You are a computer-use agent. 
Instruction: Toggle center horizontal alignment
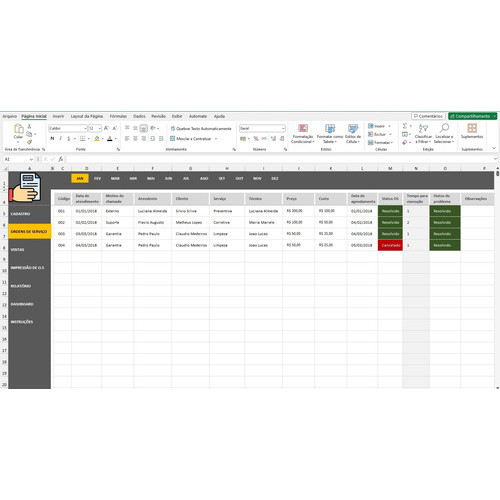pyautogui.click(x=135, y=139)
